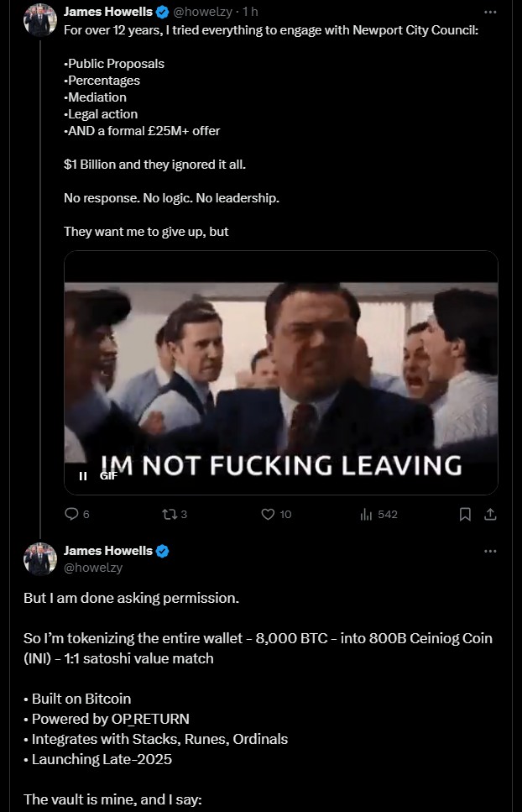522x812 pixels.
Task: Open view analytics icon showing 542
Action: tap(366, 514)
